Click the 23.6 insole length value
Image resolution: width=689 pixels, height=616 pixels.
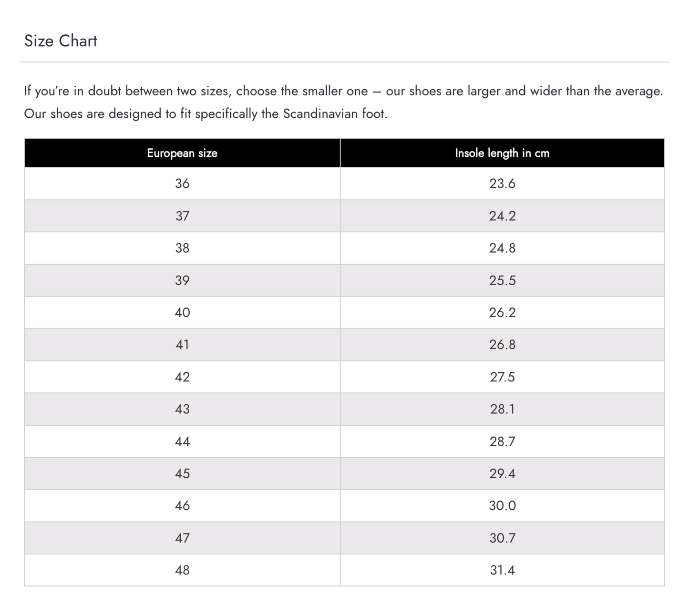(x=502, y=184)
